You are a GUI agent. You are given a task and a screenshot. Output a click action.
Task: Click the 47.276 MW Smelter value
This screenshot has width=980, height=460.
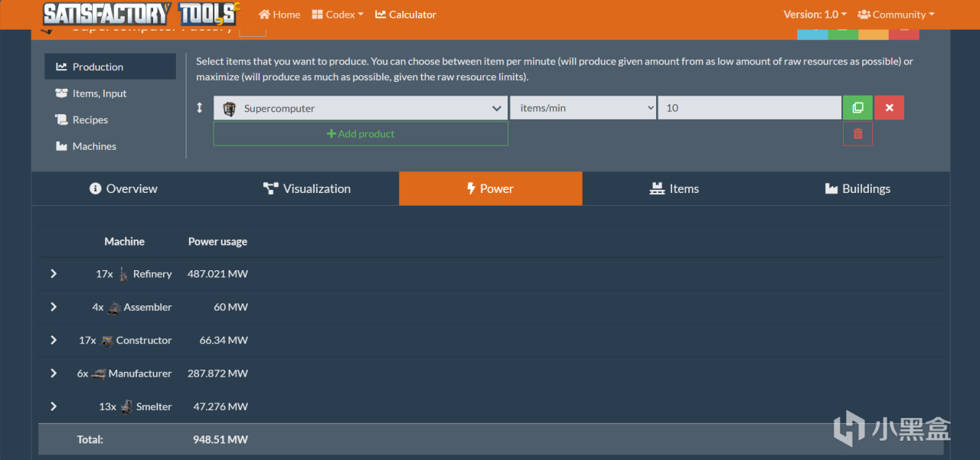(x=220, y=406)
